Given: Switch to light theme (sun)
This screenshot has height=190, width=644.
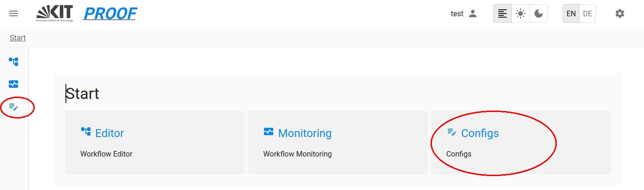Looking at the screenshot, I should [x=521, y=13].
